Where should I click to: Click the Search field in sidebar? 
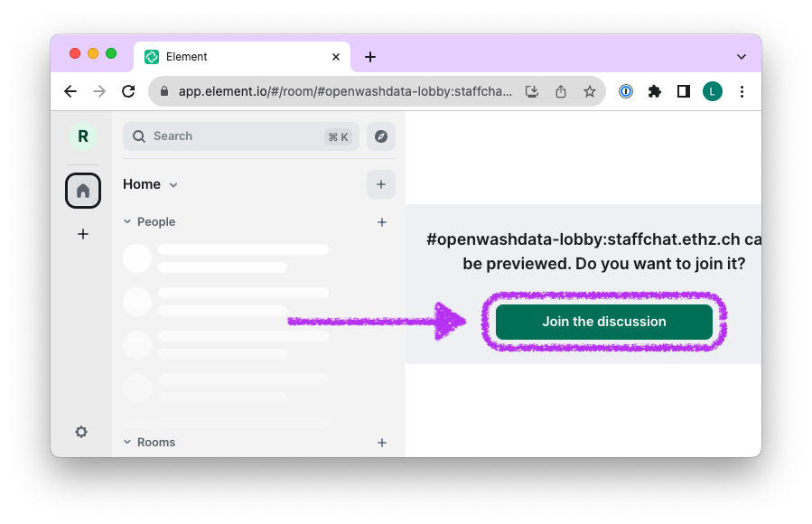(x=241, y=136)
